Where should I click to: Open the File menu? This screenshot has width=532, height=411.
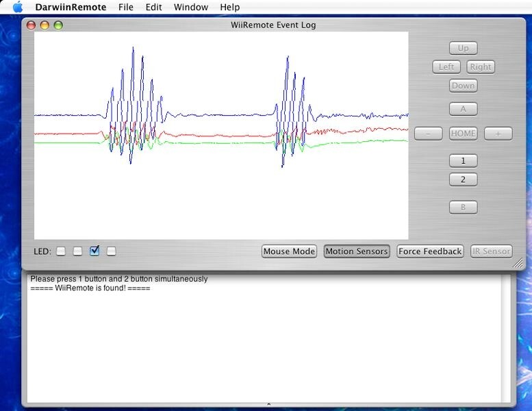pos(125,7)
